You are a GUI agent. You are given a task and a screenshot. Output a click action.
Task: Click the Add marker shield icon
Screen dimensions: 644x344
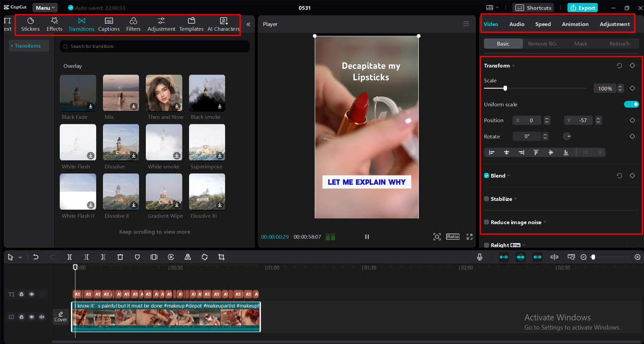click(x=137, y=257)
